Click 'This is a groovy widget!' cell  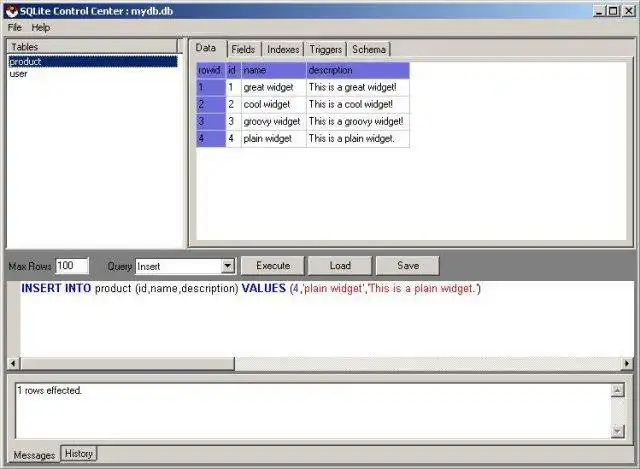tap(358, 121)
